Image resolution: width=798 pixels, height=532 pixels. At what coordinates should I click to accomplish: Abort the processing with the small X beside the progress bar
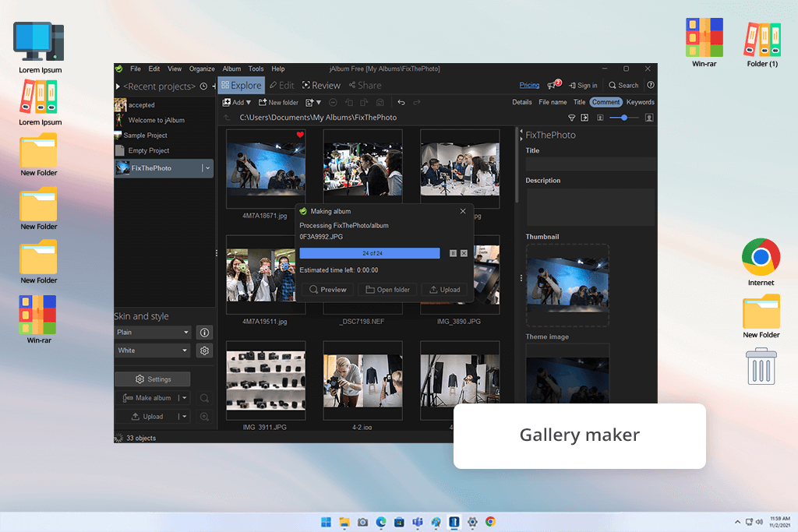coord(464,253)
